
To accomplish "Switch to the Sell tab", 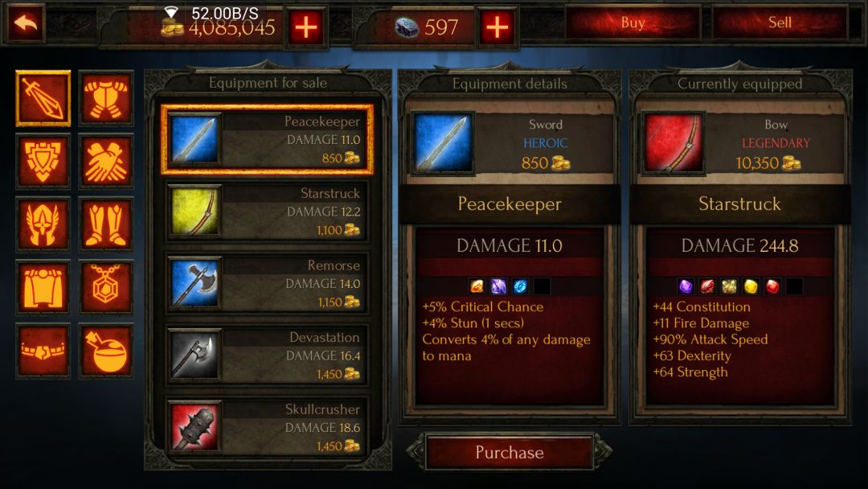I will (780, 23).
